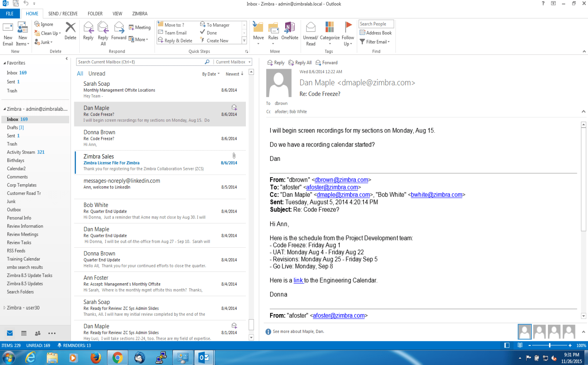Forward message using ribbon Forward icon
The width and height of the screenshot is (588, 365).
(119, 31)
